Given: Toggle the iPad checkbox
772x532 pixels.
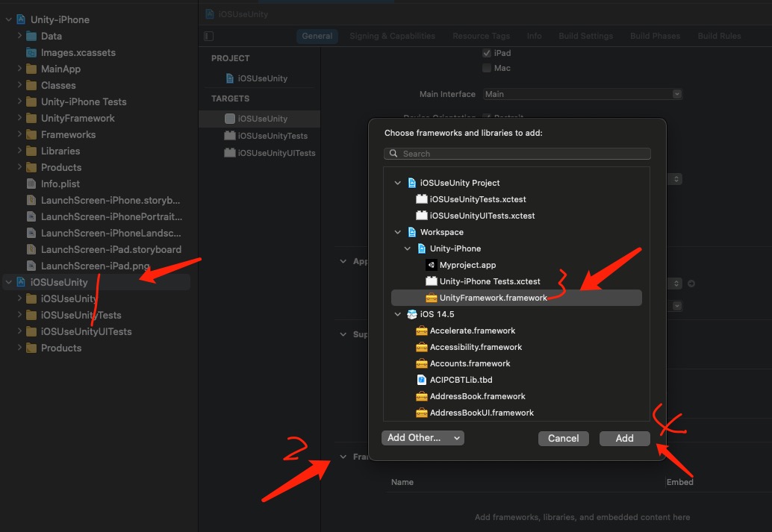Looking at the screenshot, I should (x=487, y=53).
